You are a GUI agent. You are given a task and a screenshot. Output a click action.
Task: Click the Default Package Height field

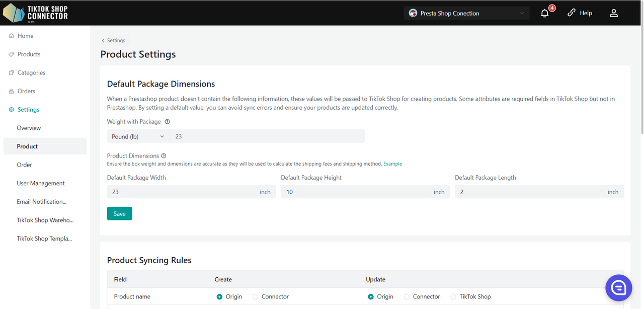pos(365,192)
